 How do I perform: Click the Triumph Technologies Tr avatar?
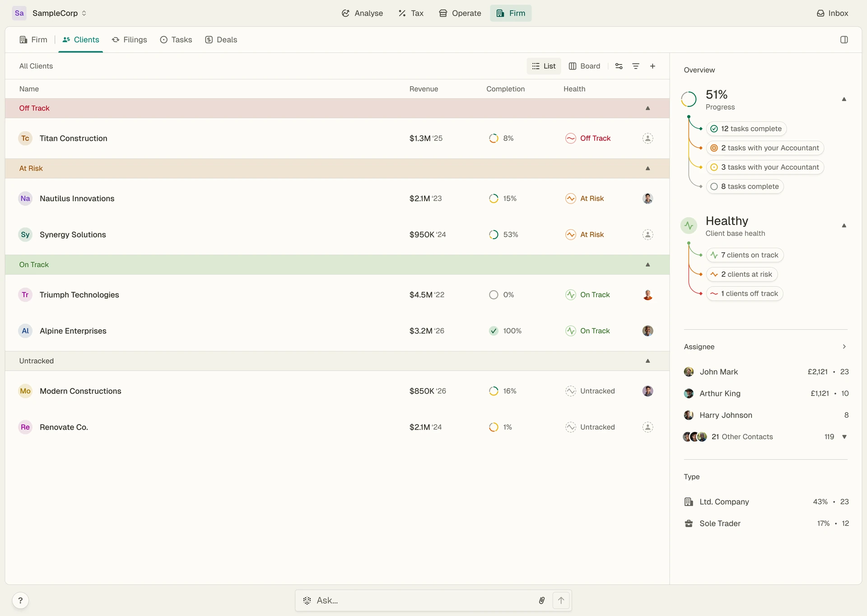[x=25, y=295]
